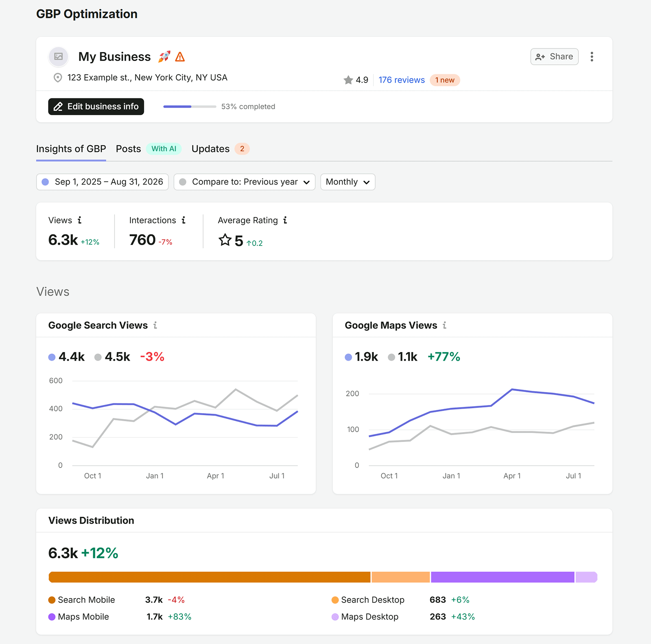Viewport: 651px width, 644px height.
Task: Click the Search Mobile dark orange bar segment
Action: click(210, 577)
